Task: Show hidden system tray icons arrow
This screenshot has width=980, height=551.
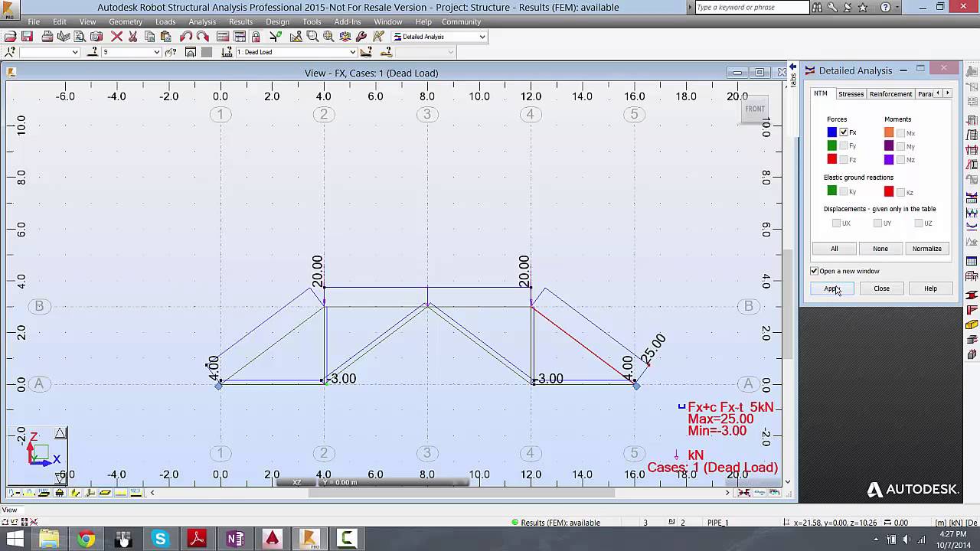Action: pos(877,540)
